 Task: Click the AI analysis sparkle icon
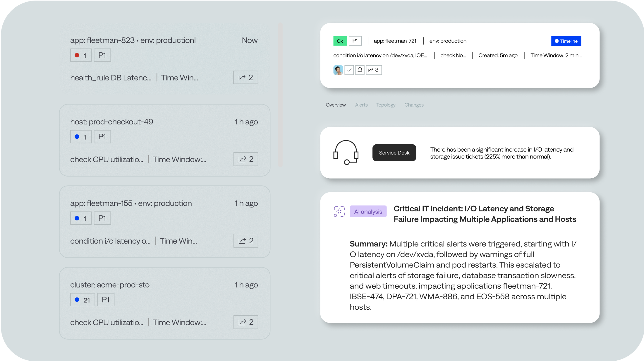tap(339, 211)
